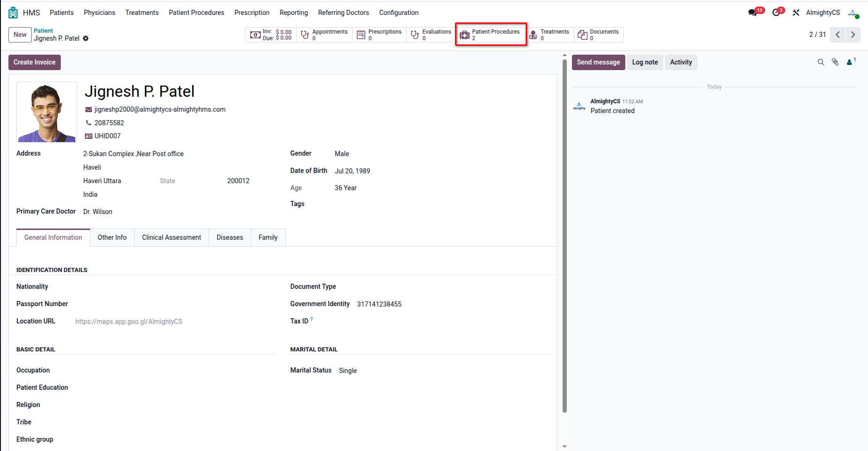Click the Patient created chatter message
Viewport: 868px width, 451px height.
click(613, 111)
